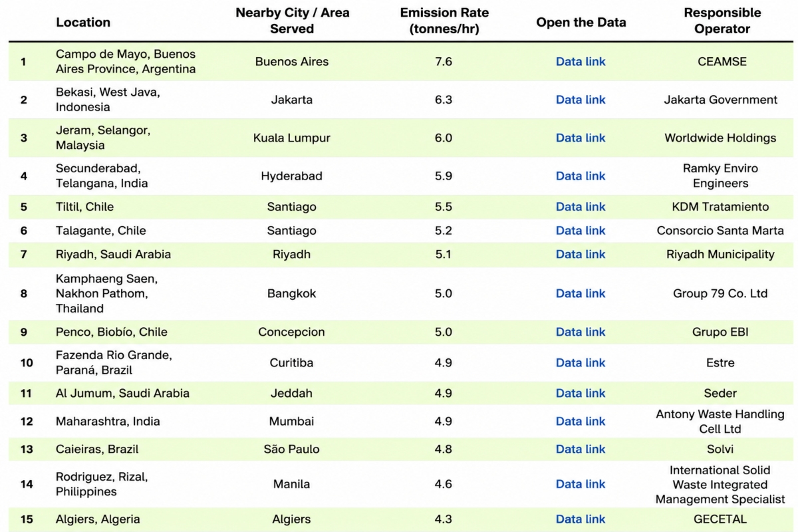
Task: Click the São Paulo city cell
Action: click(x=292, y=449)
